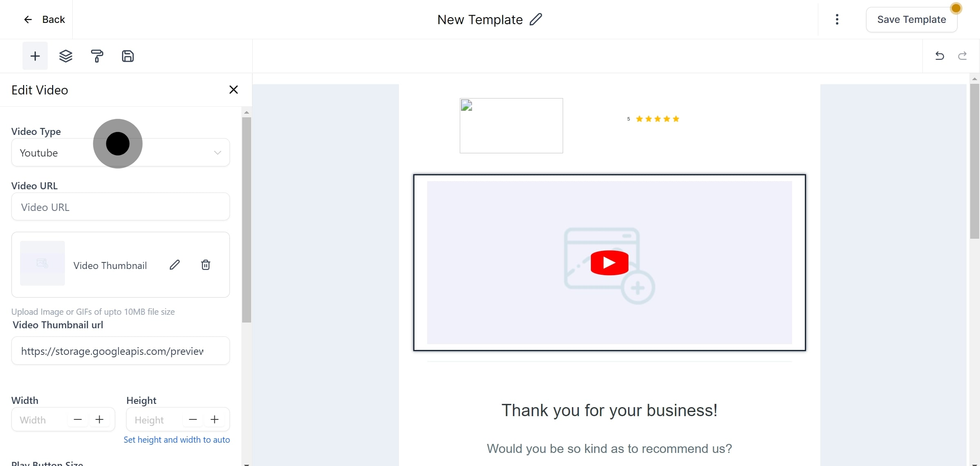The width and height of the screenshot is (980, 466).
Task: Edit the Video Thumbnail with pencil icon
Action: pos(175,265)
